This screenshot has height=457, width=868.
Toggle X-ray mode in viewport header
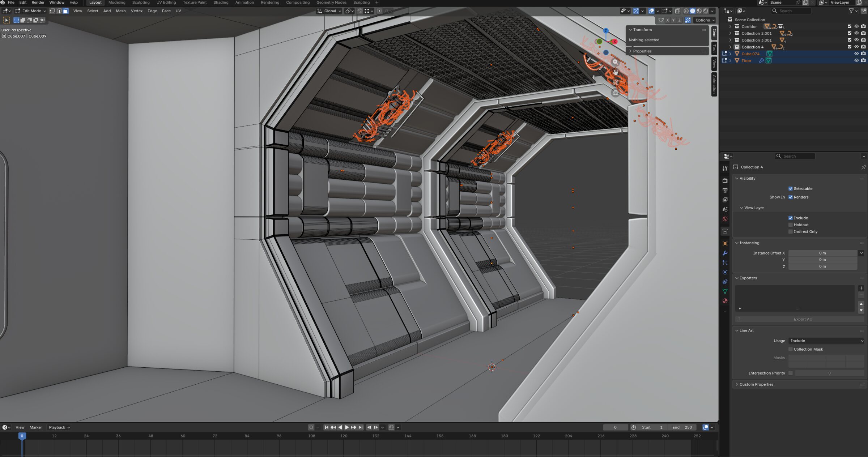pyautogui.click(x=677, y=11)
